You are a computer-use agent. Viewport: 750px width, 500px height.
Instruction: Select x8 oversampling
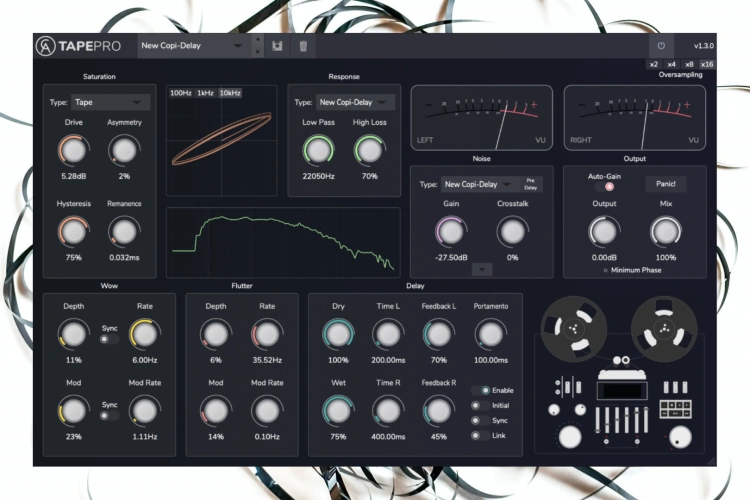point(689,64)
